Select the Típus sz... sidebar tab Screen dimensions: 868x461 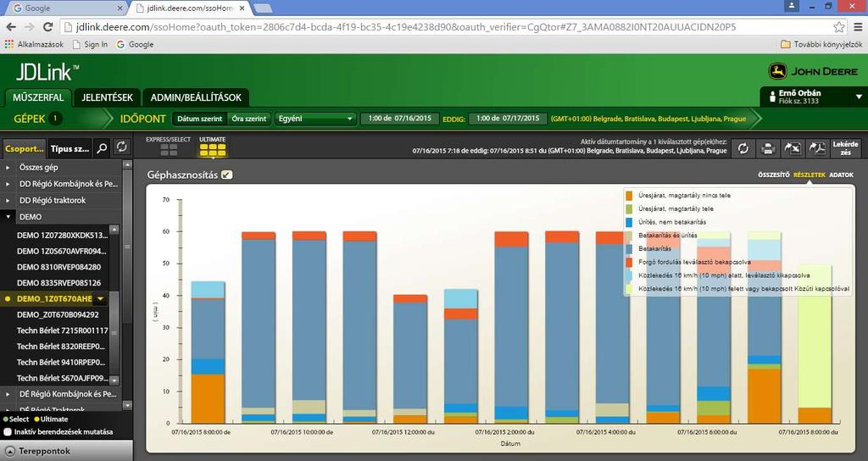pyautogui.click(x=70, y=148)
